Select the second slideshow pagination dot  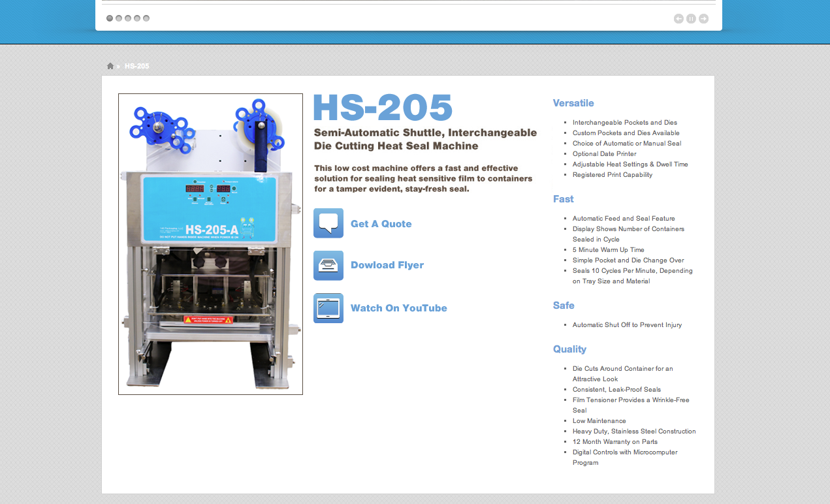click(119, 18)
